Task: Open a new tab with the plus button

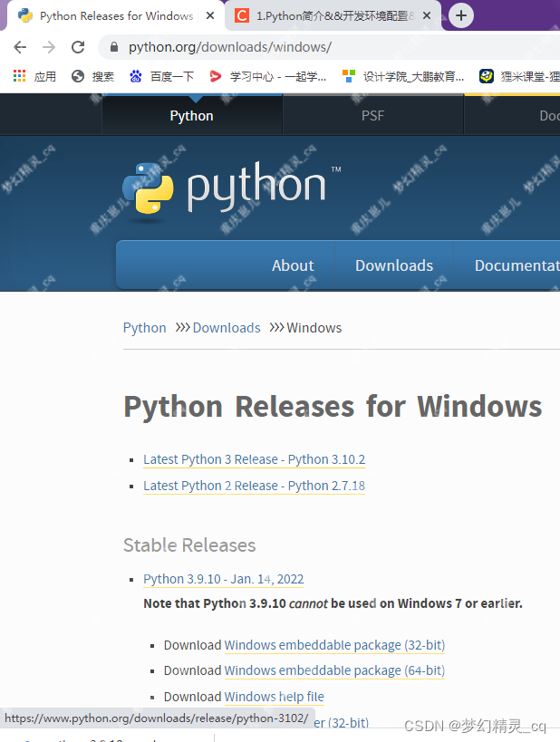Action: 460,15
